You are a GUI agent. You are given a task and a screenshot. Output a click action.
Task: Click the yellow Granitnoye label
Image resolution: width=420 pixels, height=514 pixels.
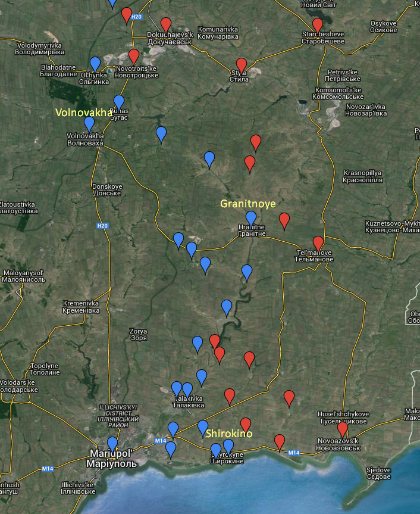[x=248, y=204]
